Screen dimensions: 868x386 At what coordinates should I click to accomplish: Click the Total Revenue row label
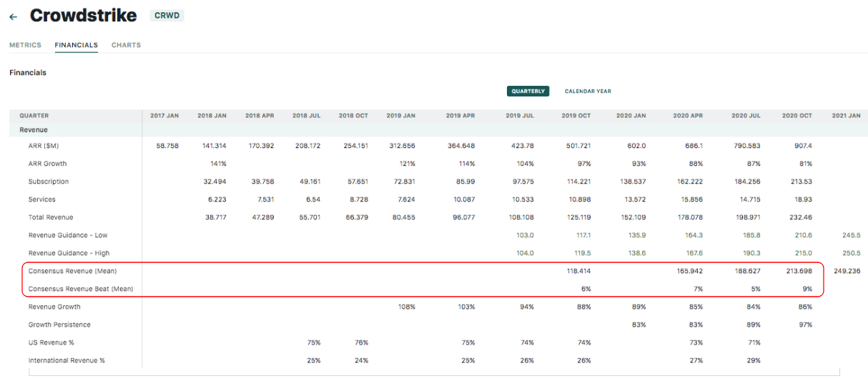51,217
